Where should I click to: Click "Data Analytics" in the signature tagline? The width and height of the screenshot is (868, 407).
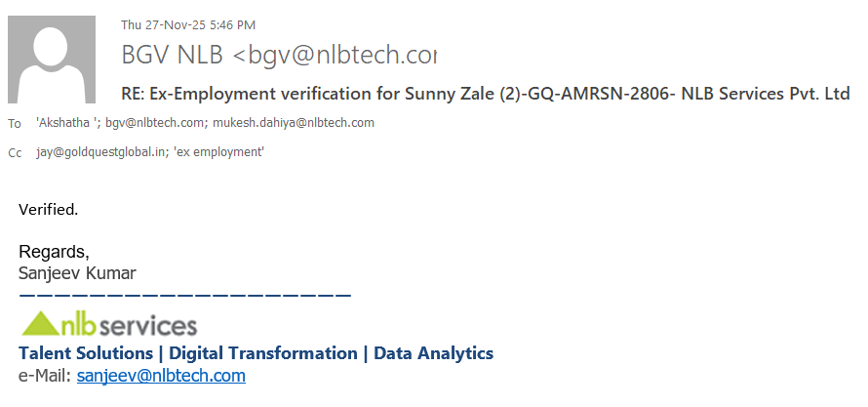(434, 353)
